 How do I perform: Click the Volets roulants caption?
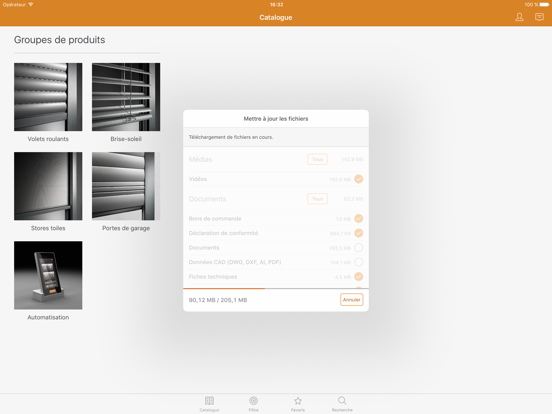48,139
